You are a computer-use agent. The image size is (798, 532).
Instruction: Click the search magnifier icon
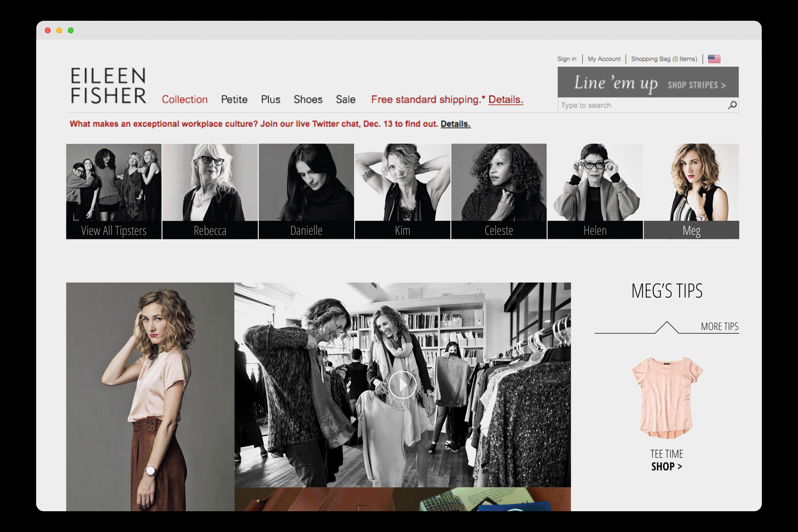tap(732, 105)
